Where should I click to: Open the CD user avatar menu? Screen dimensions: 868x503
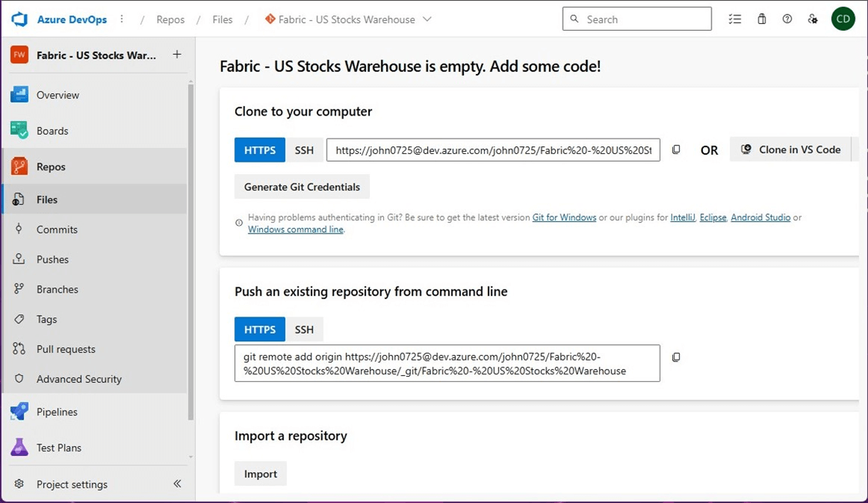[843, 19]
